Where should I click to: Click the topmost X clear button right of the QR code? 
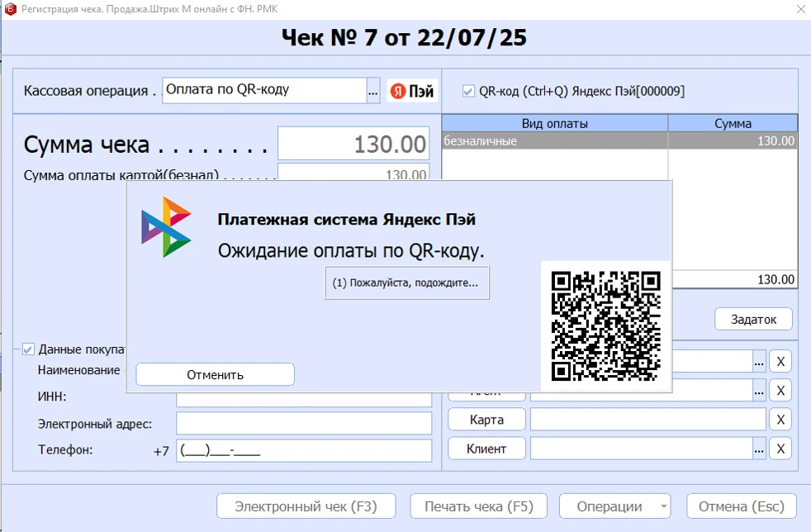780,361
